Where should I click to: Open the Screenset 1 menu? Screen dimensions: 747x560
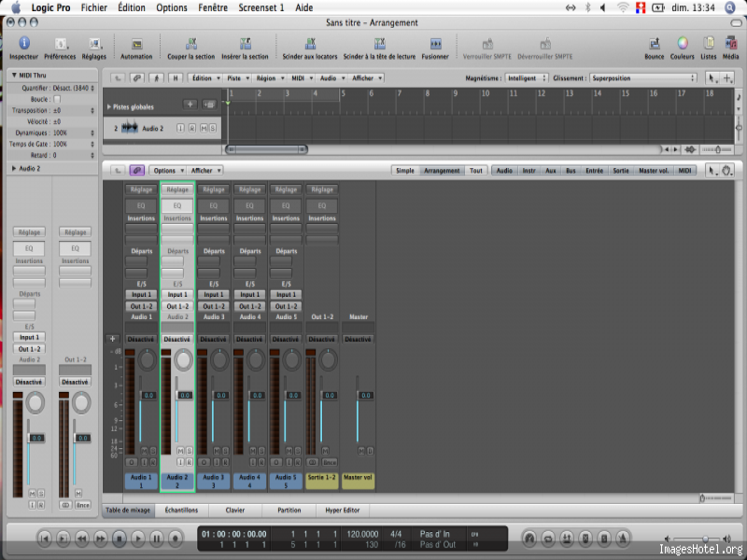tap(261, 7)
